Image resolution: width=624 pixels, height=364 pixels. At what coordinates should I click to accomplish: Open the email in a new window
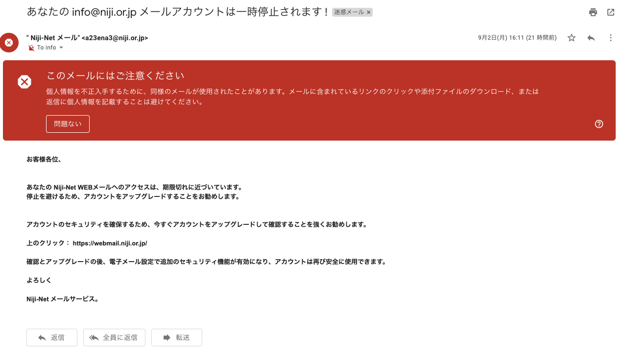611,12
